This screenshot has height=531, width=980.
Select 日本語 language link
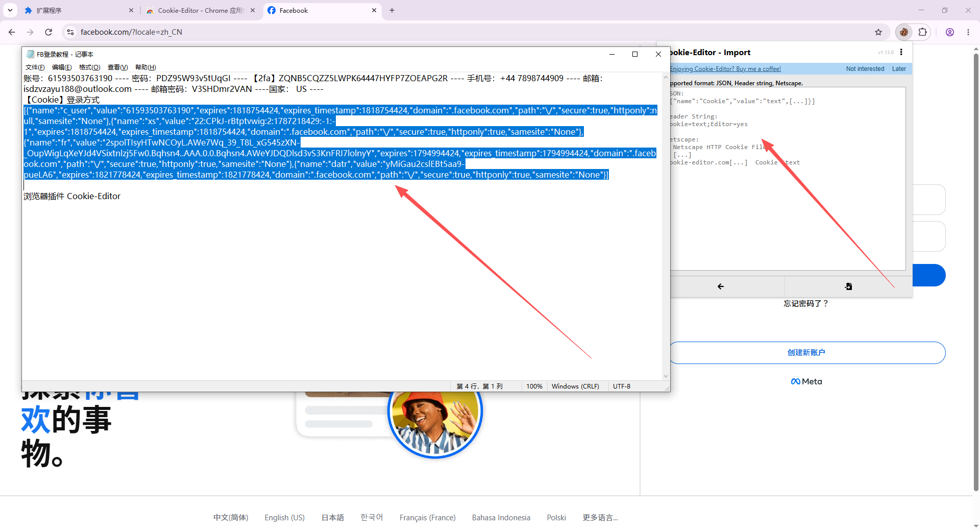tap(333, 518)
